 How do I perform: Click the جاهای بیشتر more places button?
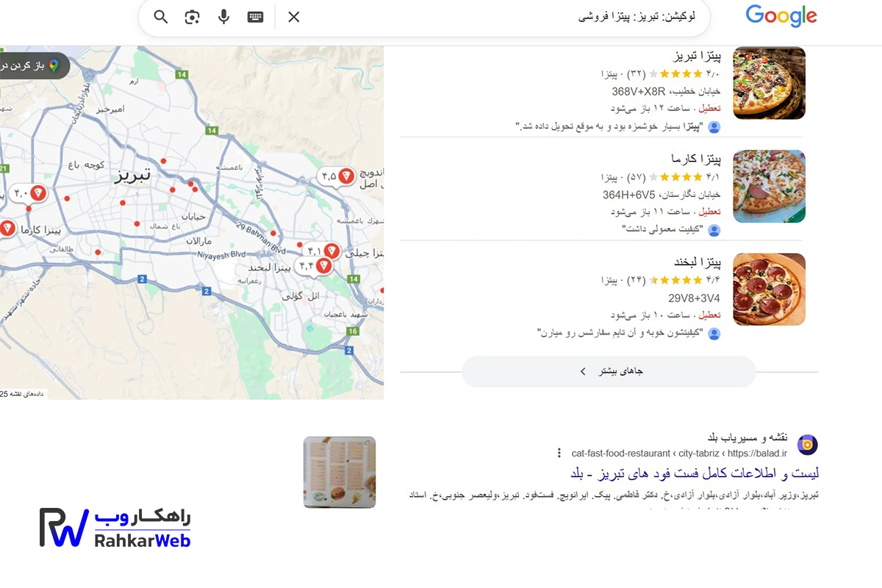[x=609, y=371]
